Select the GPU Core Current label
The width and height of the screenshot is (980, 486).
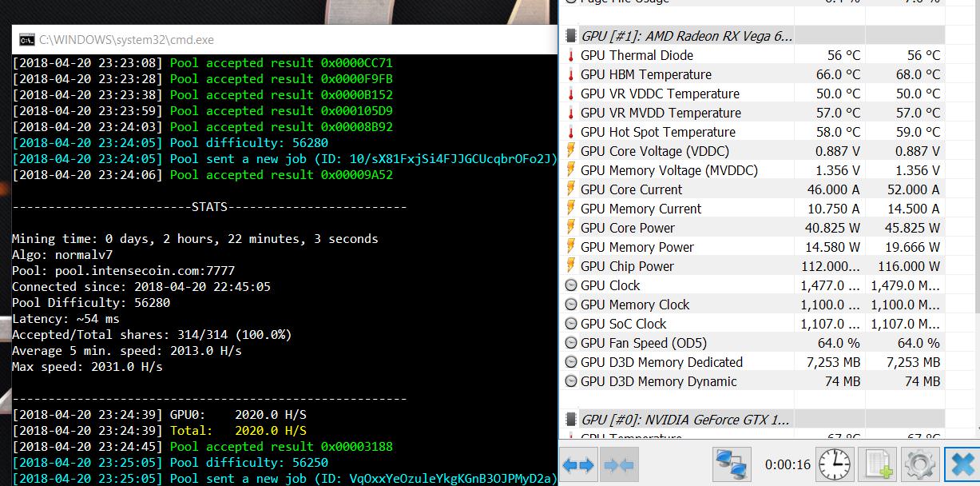[632, 189]
